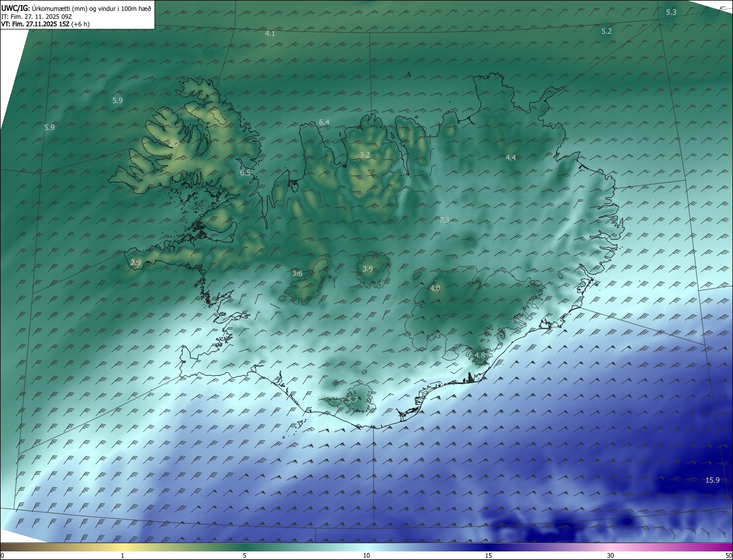This screenshot has height=560, width=733.
Task: Select the 4.1 value at the map's top
Action: (270, 34)
